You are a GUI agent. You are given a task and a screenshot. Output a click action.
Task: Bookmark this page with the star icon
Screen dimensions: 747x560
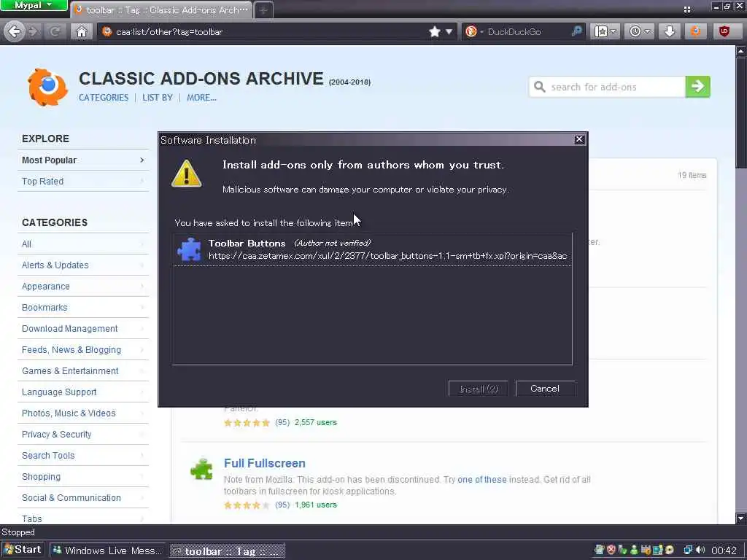(x=434, y=32)
